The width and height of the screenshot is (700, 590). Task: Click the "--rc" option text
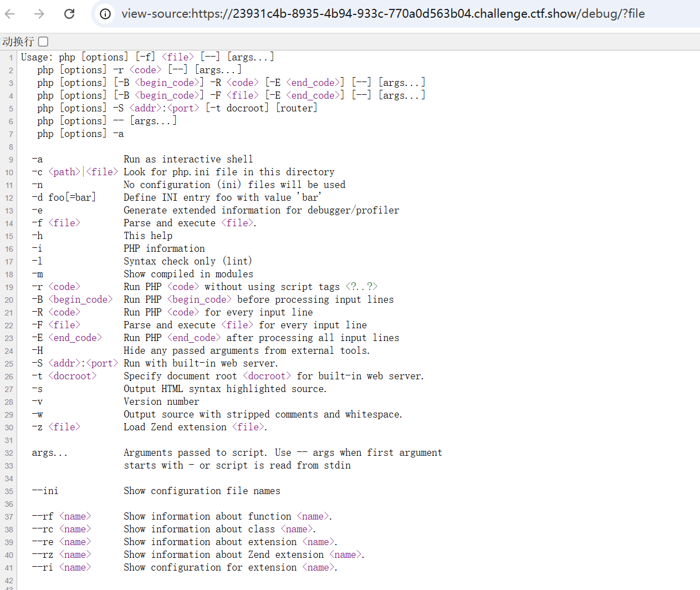(43, 529)
